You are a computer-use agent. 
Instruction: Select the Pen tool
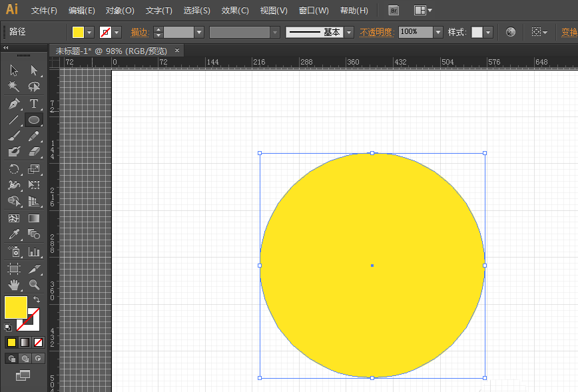[x=13, y=104]
